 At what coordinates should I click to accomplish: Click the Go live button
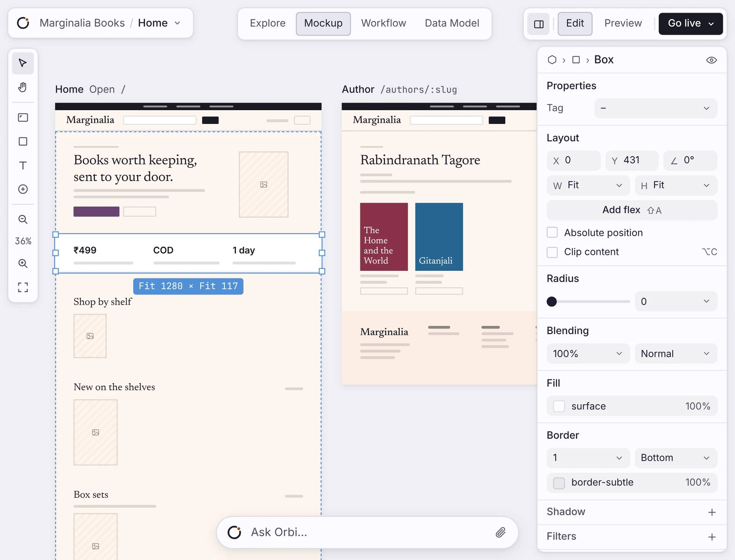pos(691,23)
